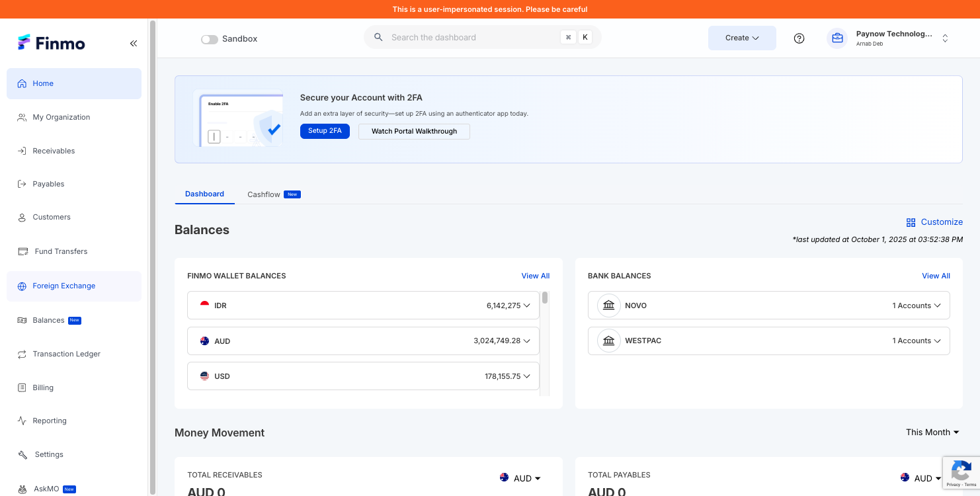Open the organization account switcher arrows
Image resolution: width=980 pixels, height=496 pixels.
point(945,38)
